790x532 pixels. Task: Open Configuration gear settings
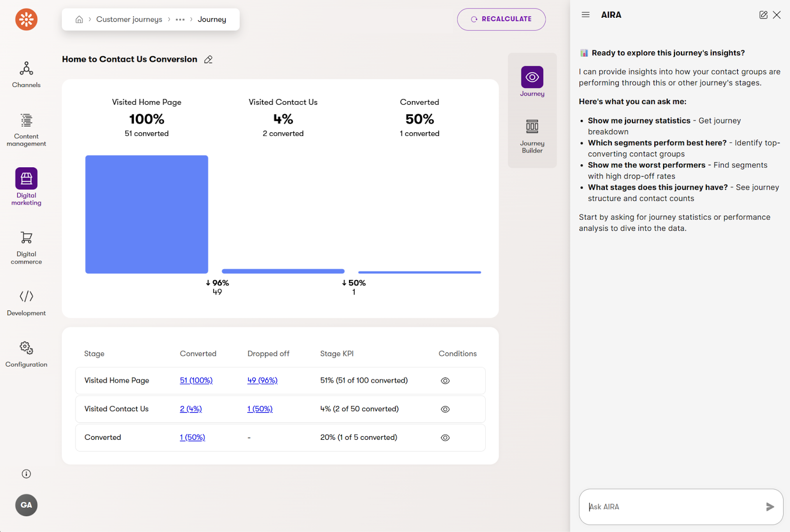[x=26, y=348]
